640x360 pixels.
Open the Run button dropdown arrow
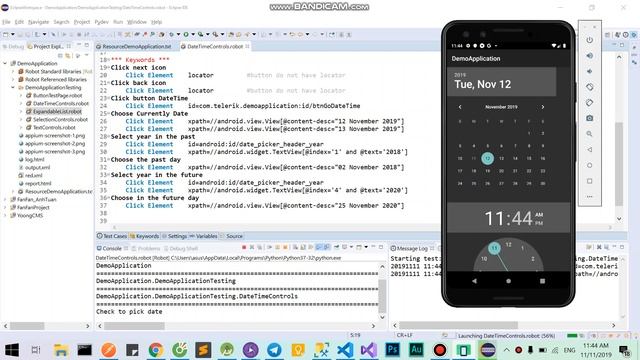click(x=193, y=35)
